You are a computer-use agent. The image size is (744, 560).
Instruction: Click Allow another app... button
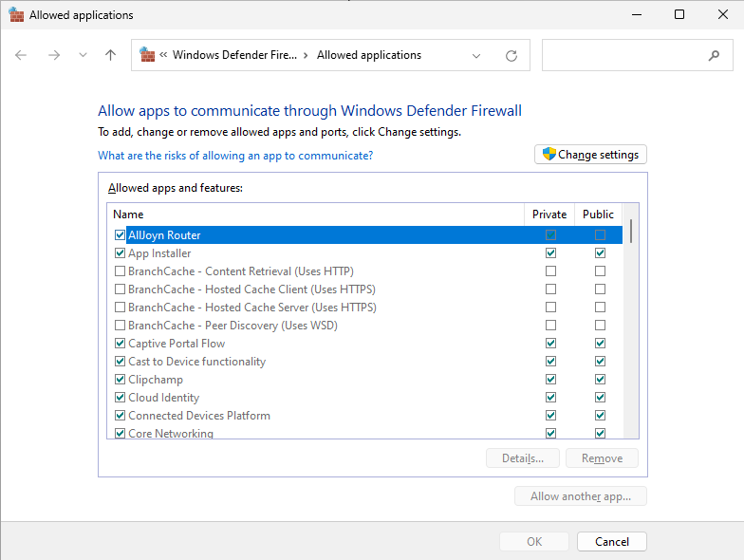(581, 495)
